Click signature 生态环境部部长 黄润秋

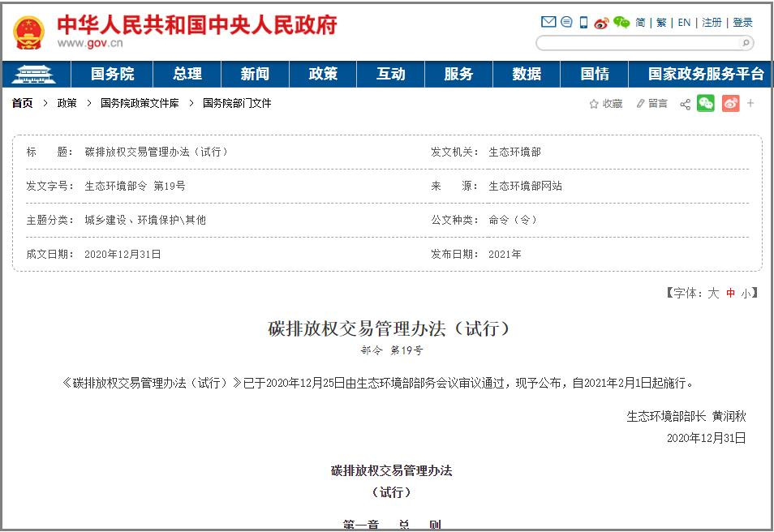pyautogui.click(x=686, y=417)
